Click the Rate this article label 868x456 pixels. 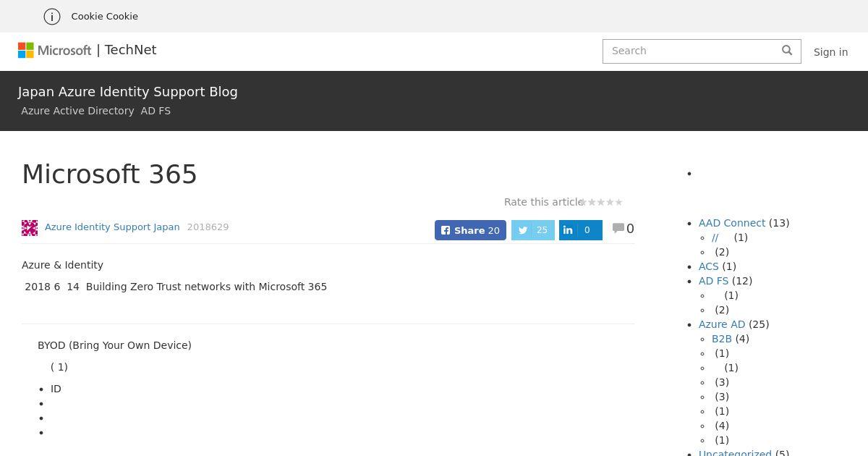pos(543,202)
